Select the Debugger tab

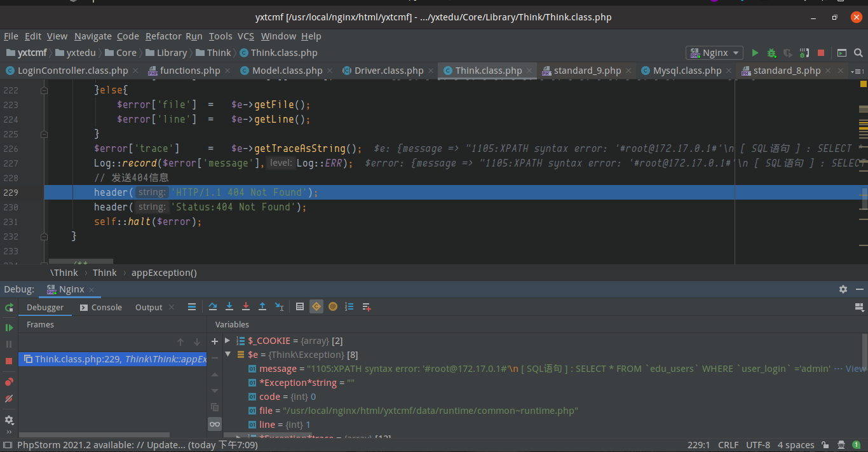pos(45,307)
